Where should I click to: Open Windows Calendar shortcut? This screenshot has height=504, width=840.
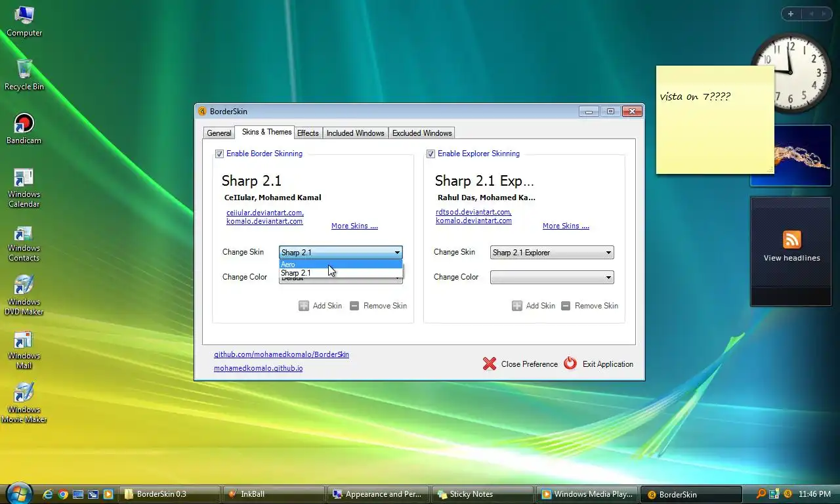pyautogui.click(x=24, y=188)
